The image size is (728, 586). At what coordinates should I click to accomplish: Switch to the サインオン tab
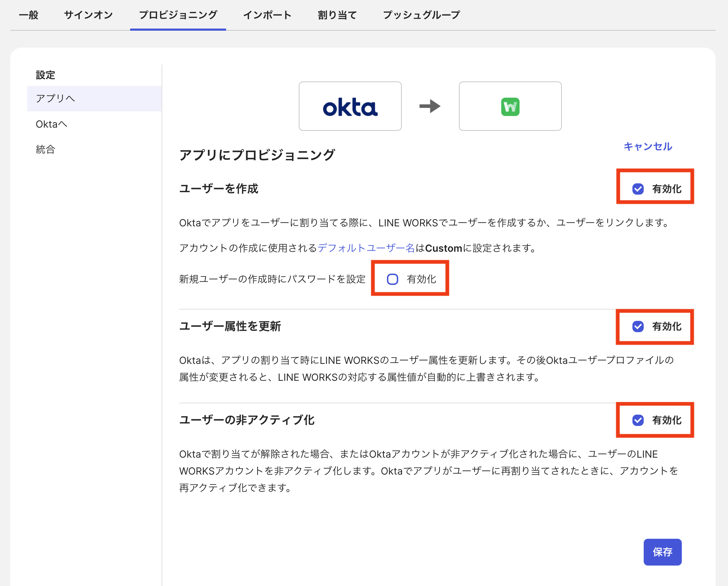point(89,15)
